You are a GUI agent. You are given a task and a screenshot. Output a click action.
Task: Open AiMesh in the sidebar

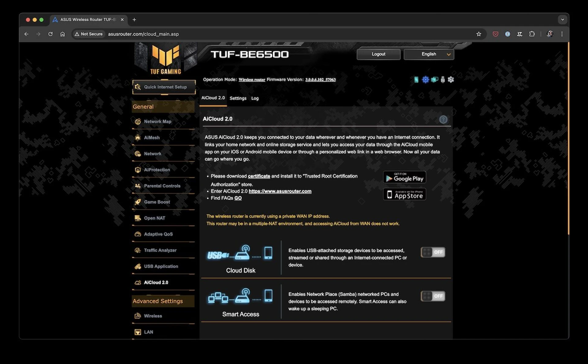click(x=163, y=138)
